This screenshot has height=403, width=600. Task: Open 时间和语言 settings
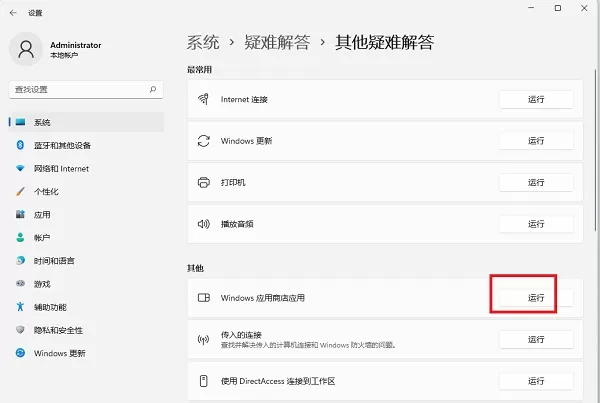point(86,261)
